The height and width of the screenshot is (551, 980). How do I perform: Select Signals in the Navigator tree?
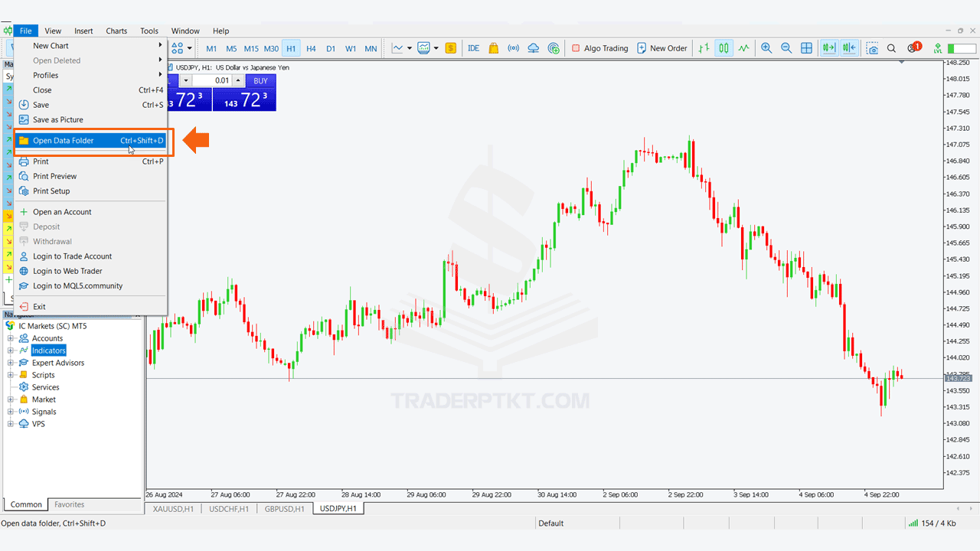click(x=44, y=412)
